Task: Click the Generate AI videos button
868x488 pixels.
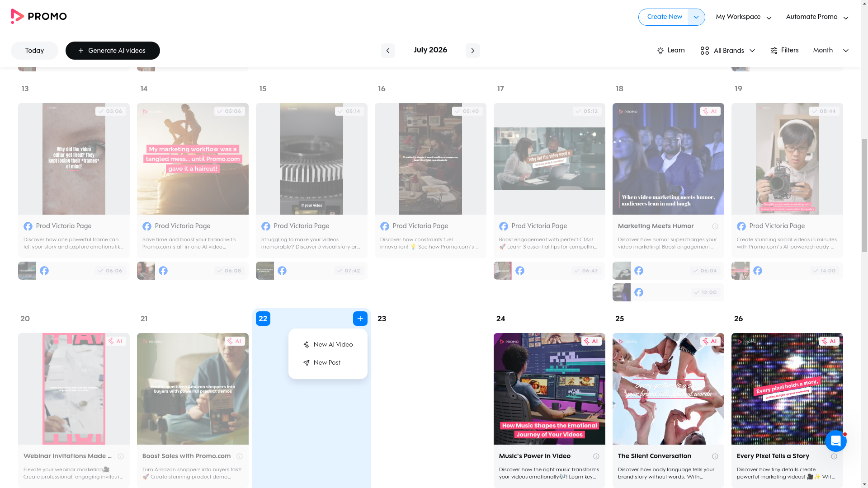Action: click(x=113, y=51)
